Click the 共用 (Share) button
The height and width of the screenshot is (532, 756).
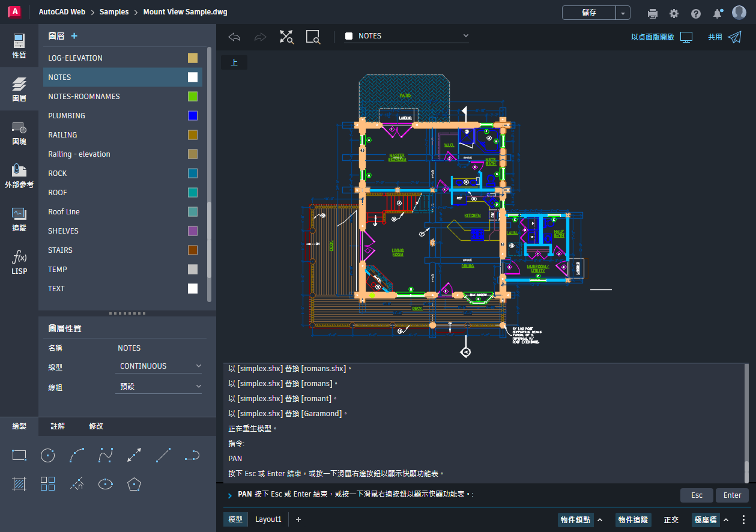(725, 37)
